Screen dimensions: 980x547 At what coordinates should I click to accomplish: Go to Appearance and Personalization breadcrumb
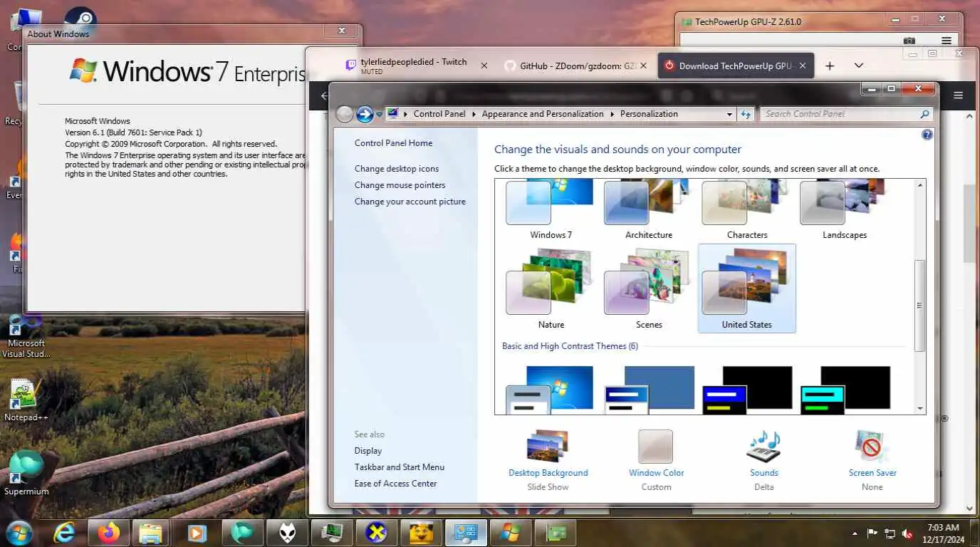click(543, 114)
